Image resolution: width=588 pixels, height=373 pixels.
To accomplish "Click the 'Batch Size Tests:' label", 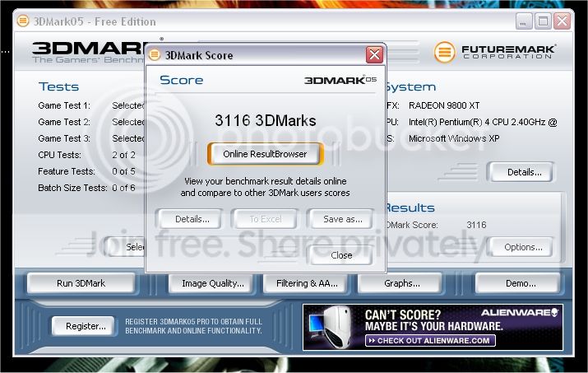I will [72, 188].
